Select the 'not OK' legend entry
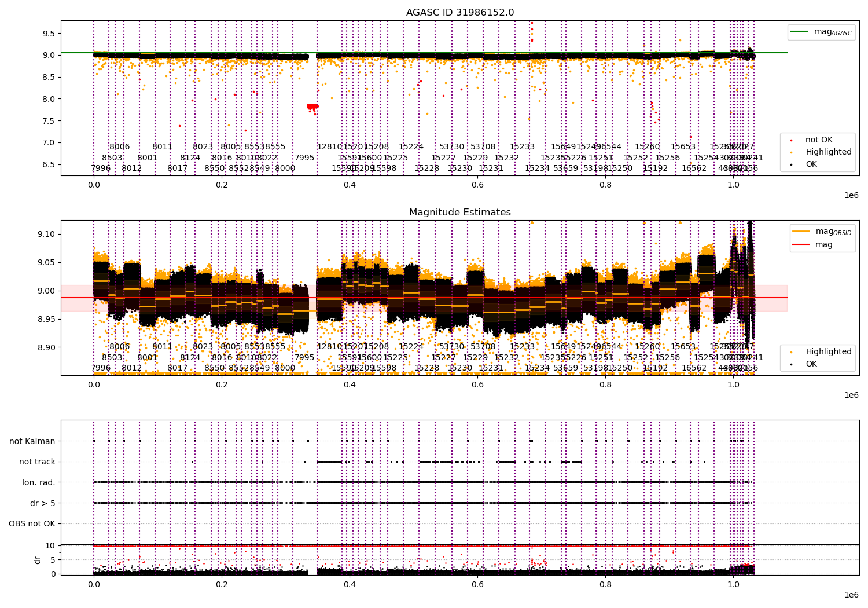Image resolution: width=868 pixels, height=608 pixels. (819, 140)
